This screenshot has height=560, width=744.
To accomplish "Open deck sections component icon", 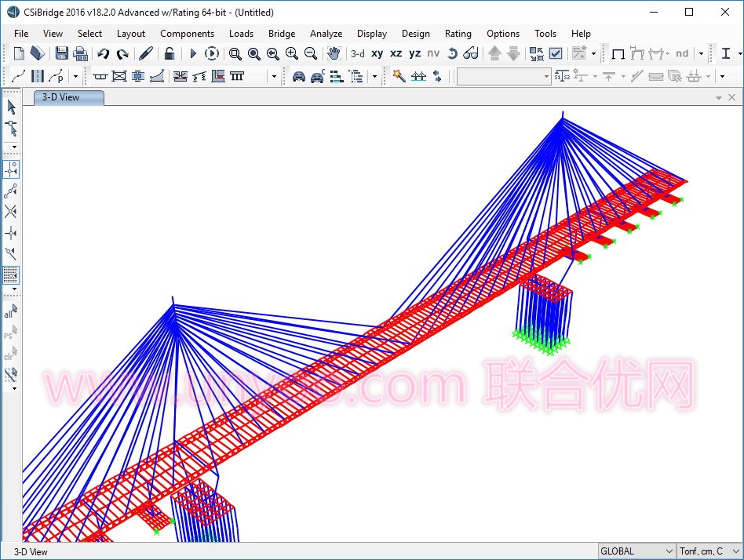I will pos(100,76).
